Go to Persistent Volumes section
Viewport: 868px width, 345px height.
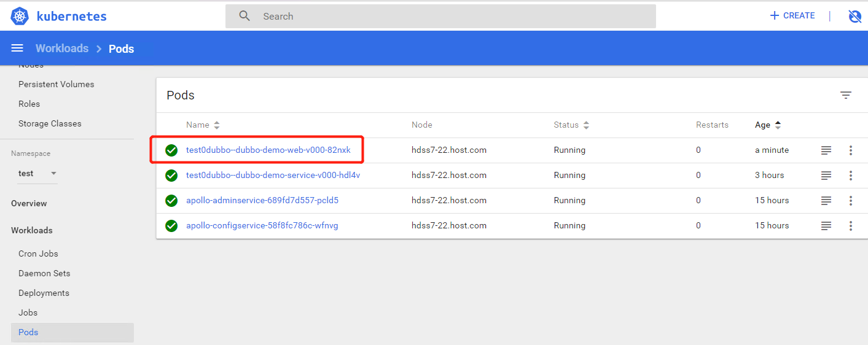(x=56, y=84)
